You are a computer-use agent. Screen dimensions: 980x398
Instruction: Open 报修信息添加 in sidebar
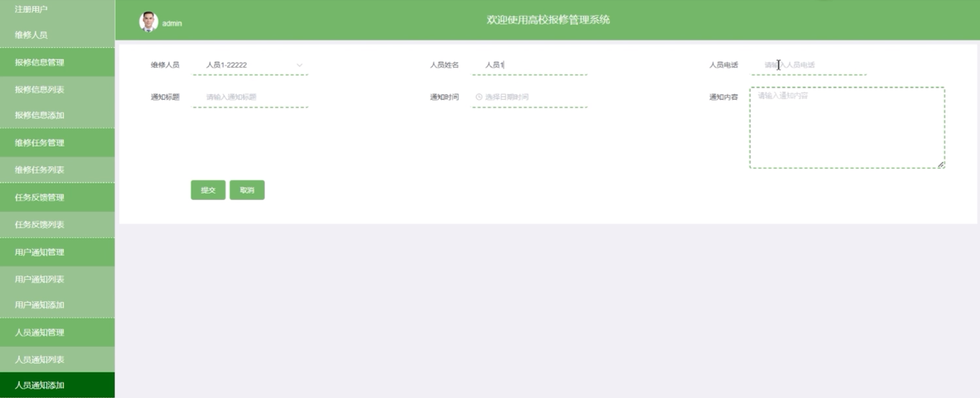(40, 115)
